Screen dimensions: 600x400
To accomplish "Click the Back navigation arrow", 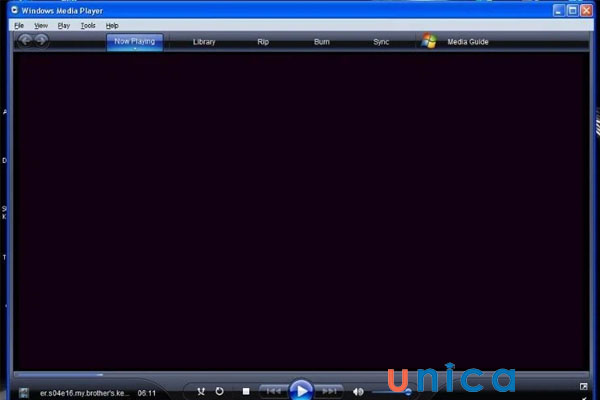I will 26,40.
